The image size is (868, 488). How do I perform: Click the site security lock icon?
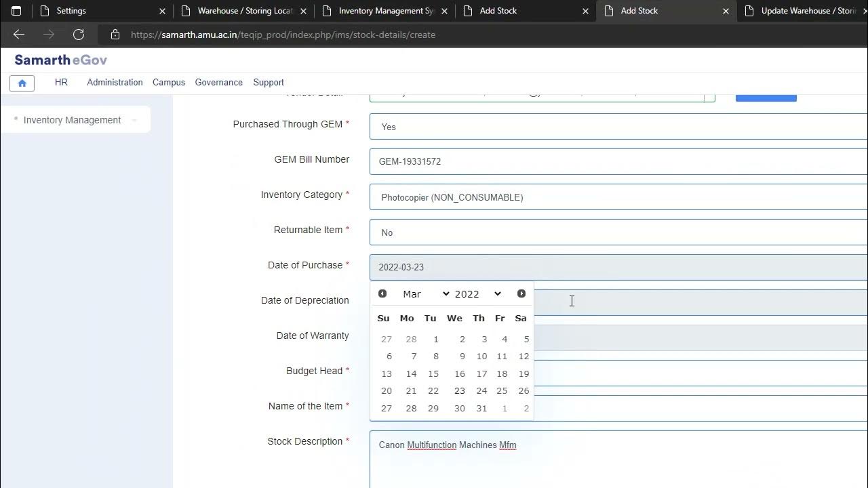pyautogui.click(x=115, y=35)
